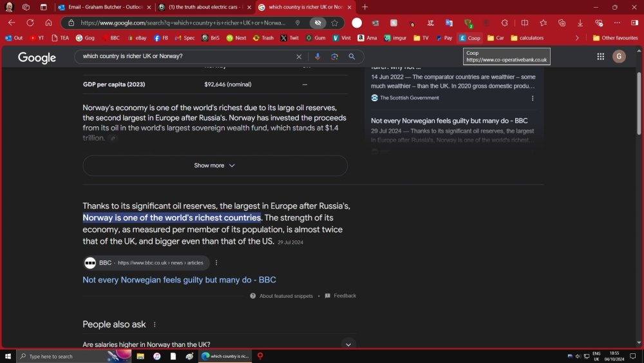Open the BBC bookmark
Image resolution: width=644 pixels, height=363 pixels.
111,38
